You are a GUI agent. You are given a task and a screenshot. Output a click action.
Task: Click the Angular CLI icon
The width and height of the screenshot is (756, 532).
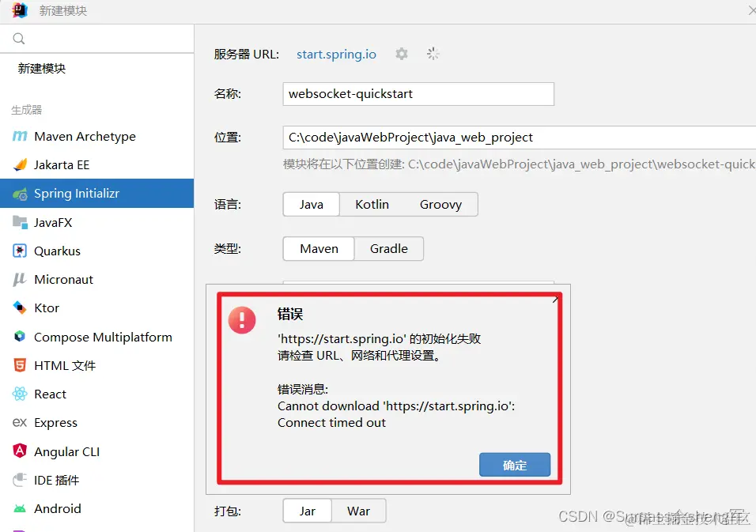click(x=20, y=451)
